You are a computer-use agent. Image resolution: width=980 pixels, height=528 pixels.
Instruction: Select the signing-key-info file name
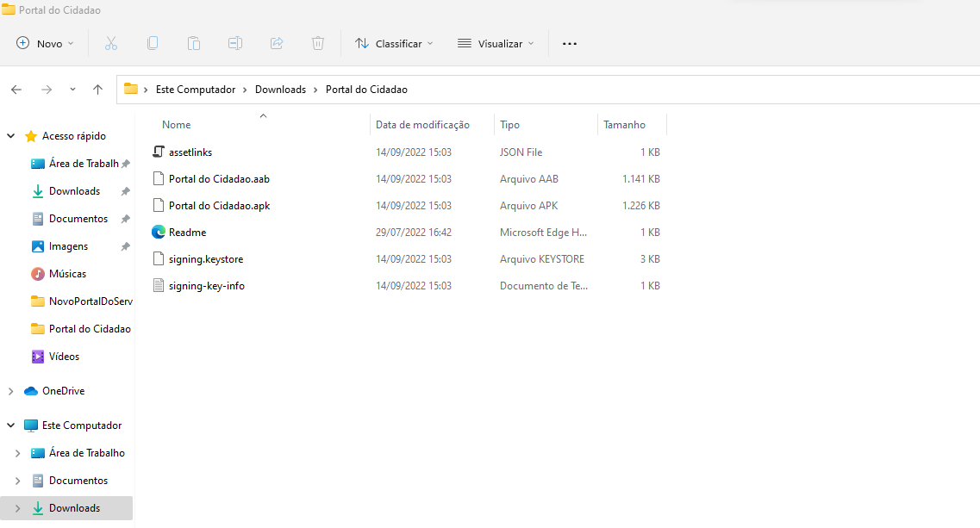click(206, 286)
